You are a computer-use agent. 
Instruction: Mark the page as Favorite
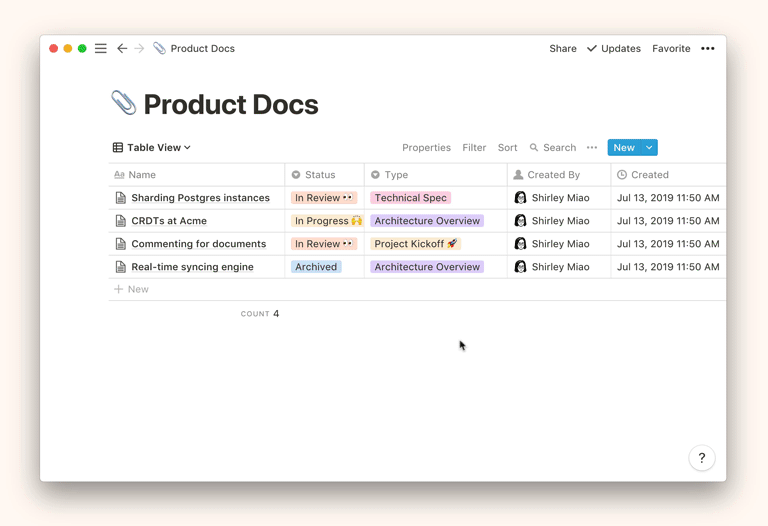point(671,48)
